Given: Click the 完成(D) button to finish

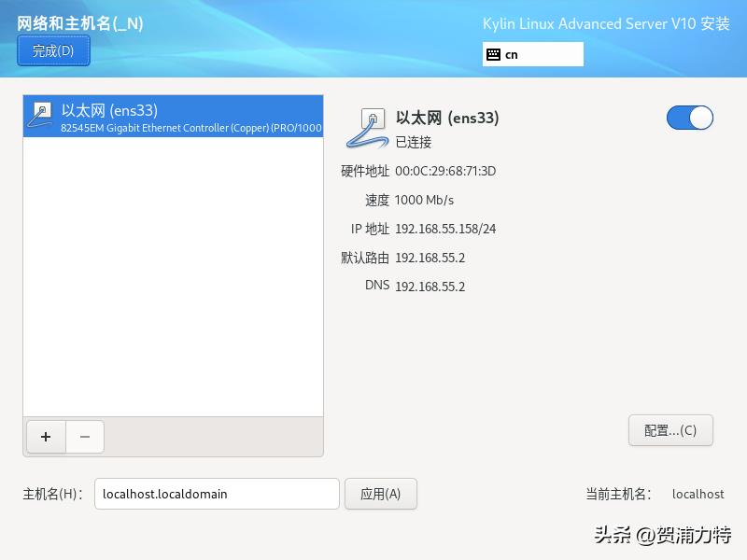Looking at the screenshot, I should point(52,51).
